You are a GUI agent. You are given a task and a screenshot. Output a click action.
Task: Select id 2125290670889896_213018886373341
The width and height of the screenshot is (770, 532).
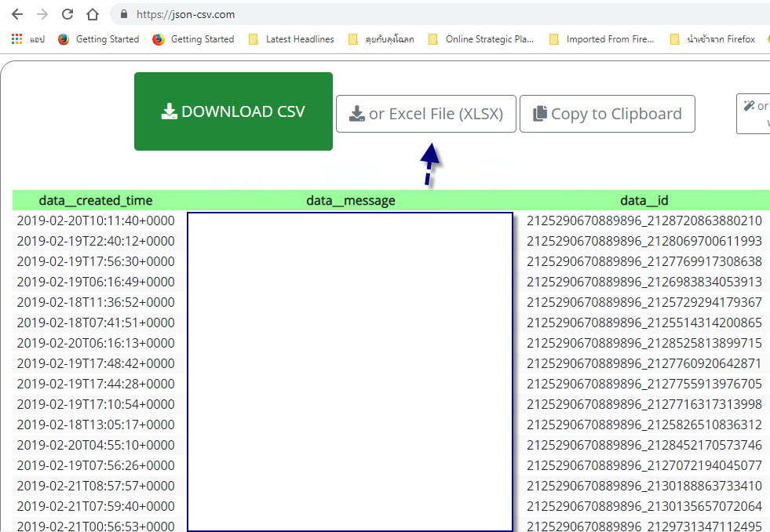click(644, 486)
